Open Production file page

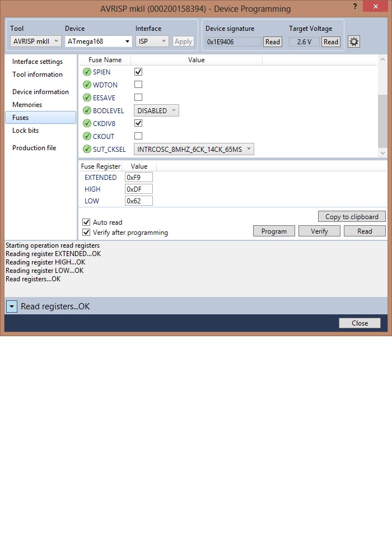34,148
